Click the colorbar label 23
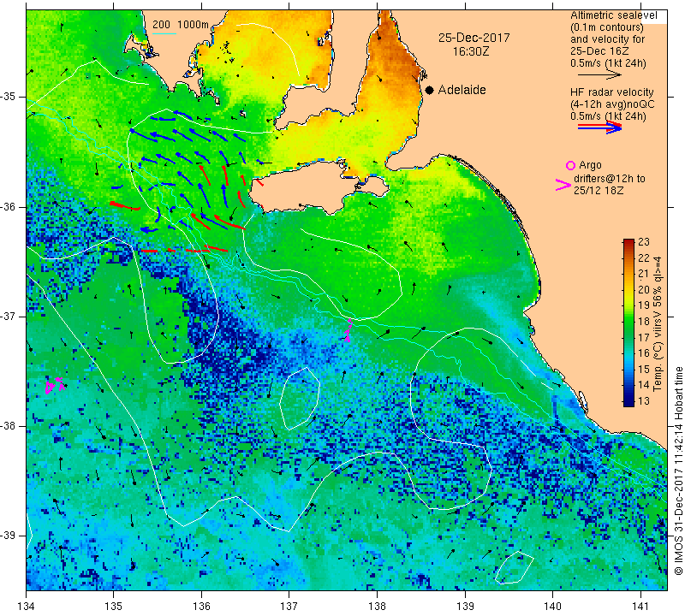685x616 pixels. [x=644, y=242]
